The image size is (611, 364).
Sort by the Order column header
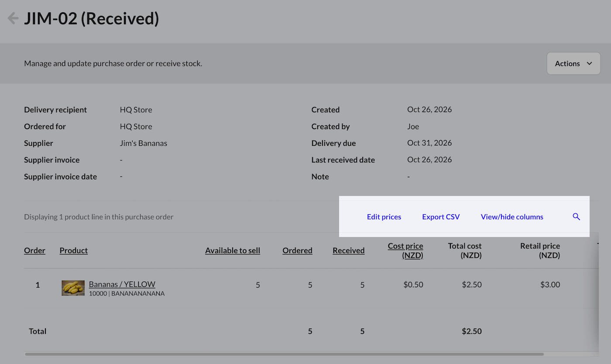pyautogui.click(x=35, y=251)
